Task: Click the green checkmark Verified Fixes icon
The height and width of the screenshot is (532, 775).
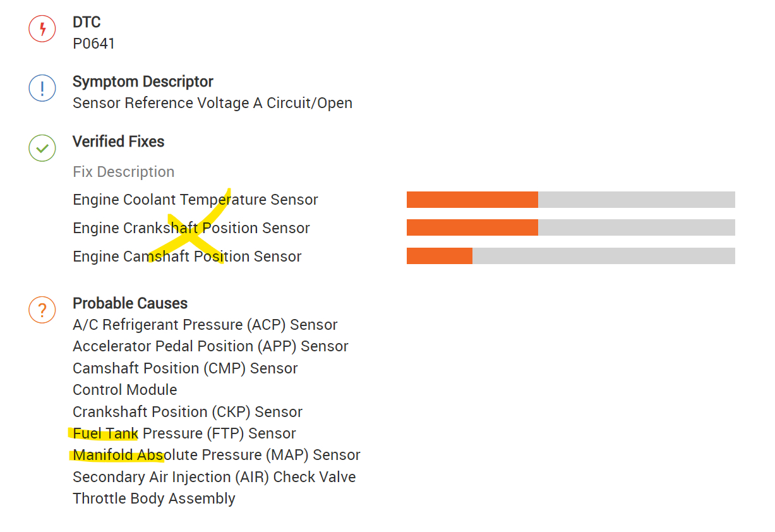Action: 42,148
